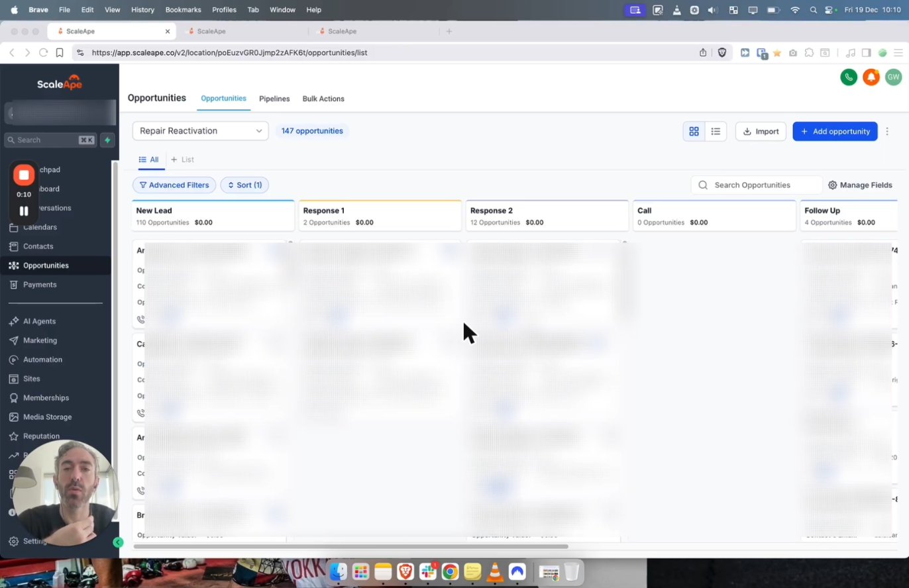Screen dimensions: 909x588
Task: Add a new List view tab
Action: pyautogui.click(x=182, y=160)
